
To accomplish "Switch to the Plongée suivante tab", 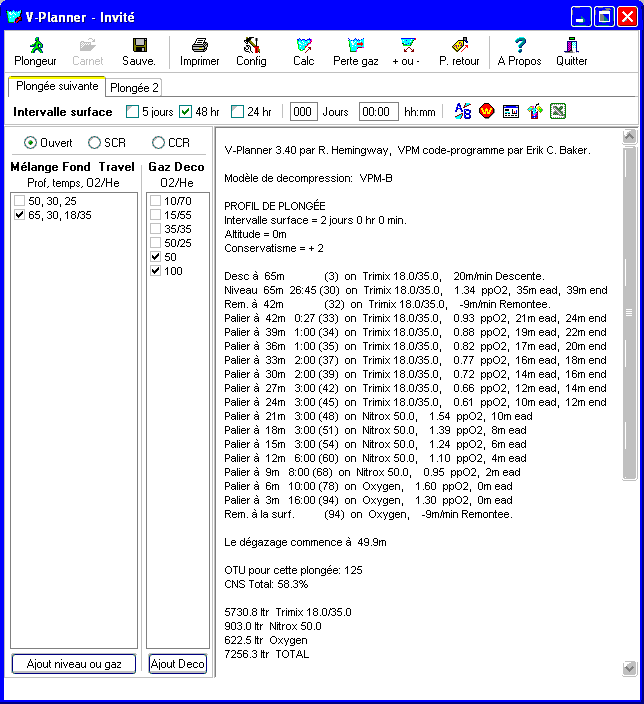I will tap(57, 86).
